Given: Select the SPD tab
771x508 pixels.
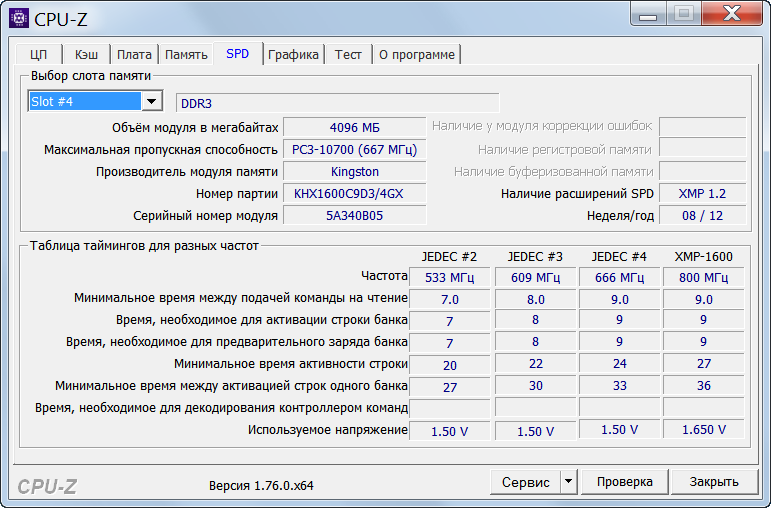Looking at the screenshot, I should [x=238, y=54].
